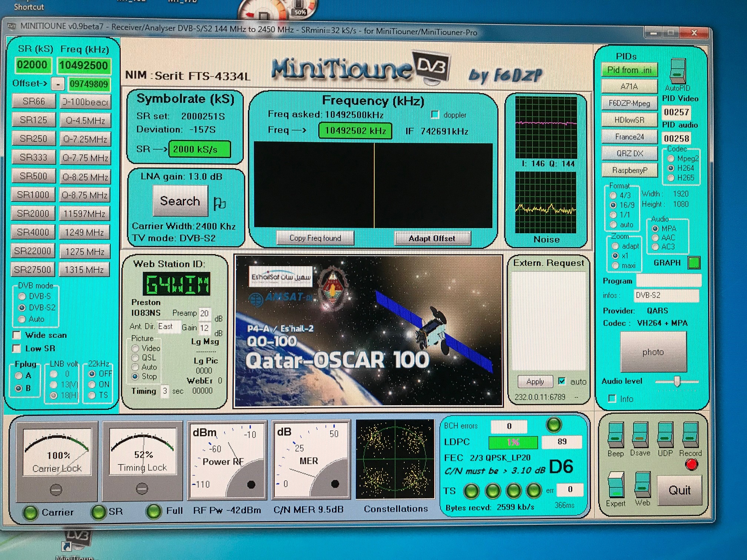Viewport: 747px width, 560px height.
Task: Toggle the Expert mode switch
Action: pos(616,484)
